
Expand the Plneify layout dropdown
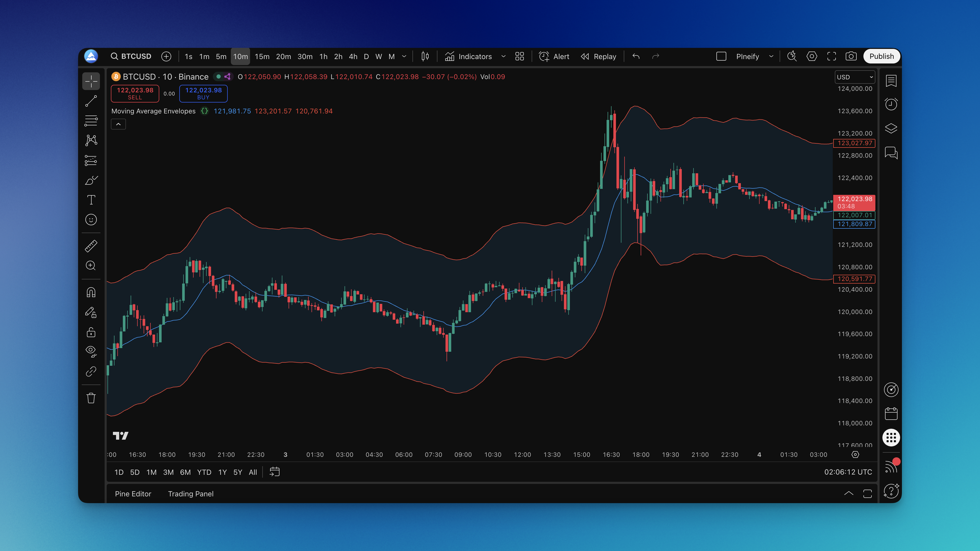tap(771, 56)
